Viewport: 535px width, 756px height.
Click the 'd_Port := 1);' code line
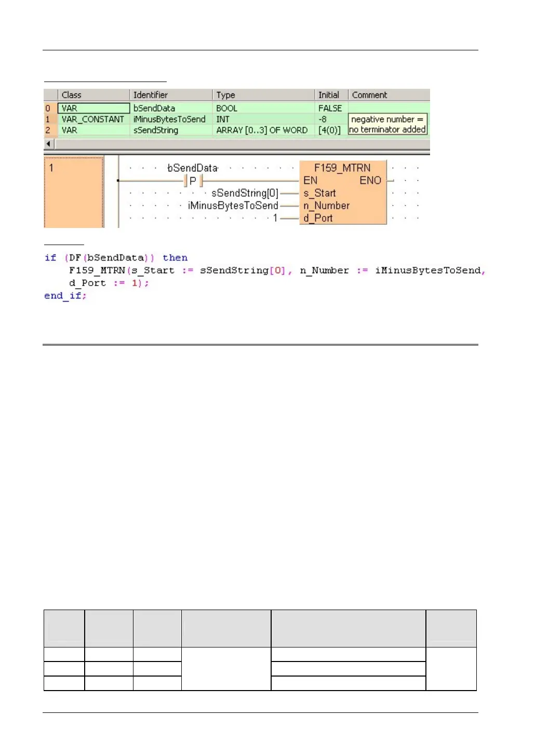tap(109, 283)
